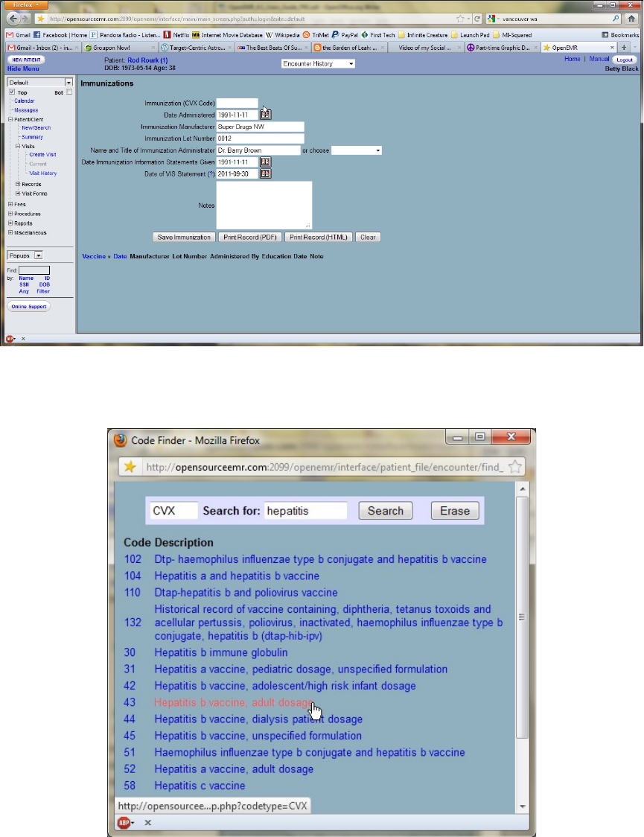Viewport: 644px width, 837px height.
Task: Switch to the Part-time Graphic D... tab
Action: [503, 48]
